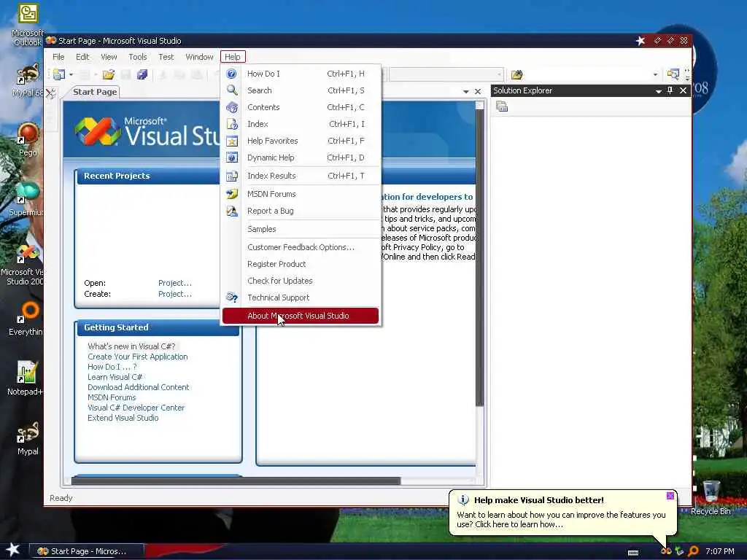Choose Check for Updates from Help menu
Image resolution: width=747 pixels, height=560 pixels.
tap(301, 281)
